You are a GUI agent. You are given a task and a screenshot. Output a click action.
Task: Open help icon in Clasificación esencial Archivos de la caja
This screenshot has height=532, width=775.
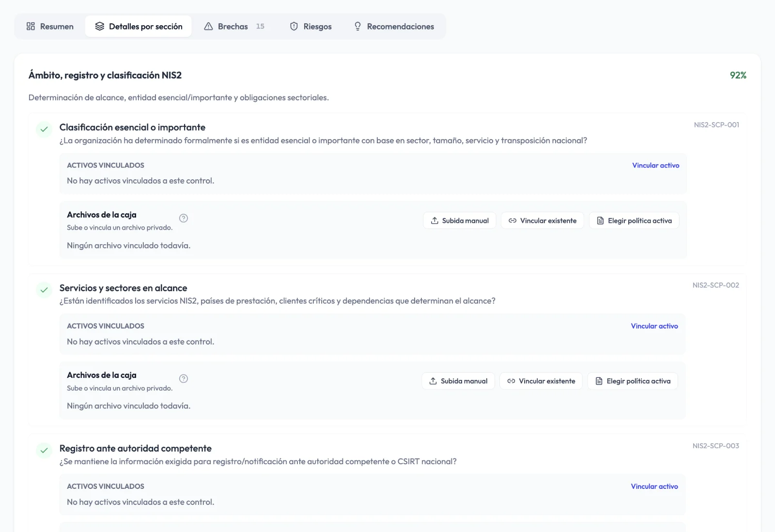(x=184, y=218)
